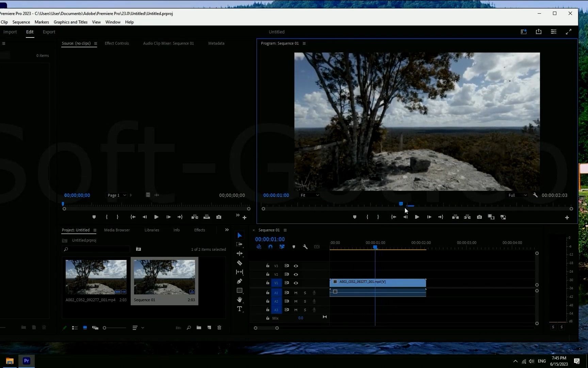588x368 pixels.
Task: Switch to Effects tab
Action: [199, 230]
